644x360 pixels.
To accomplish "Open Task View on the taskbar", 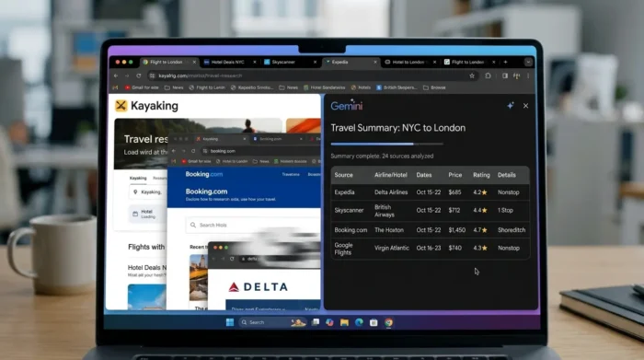I will [x=316, y=322].
